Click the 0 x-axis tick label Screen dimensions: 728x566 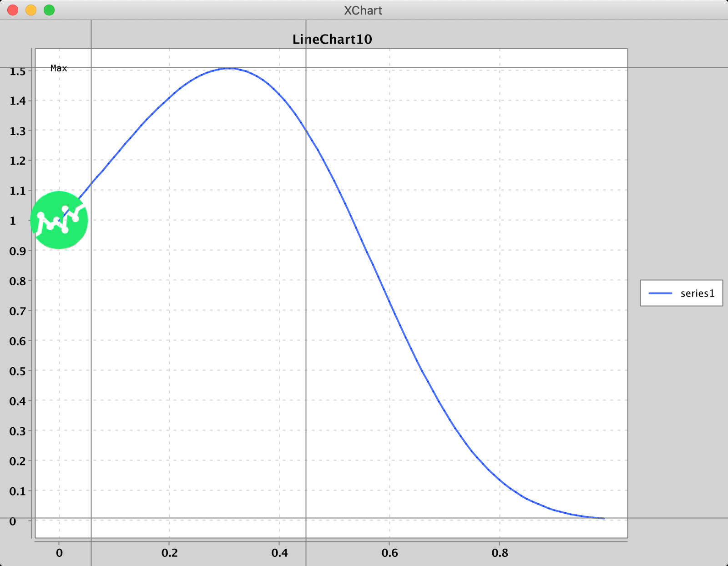[59, 553]
